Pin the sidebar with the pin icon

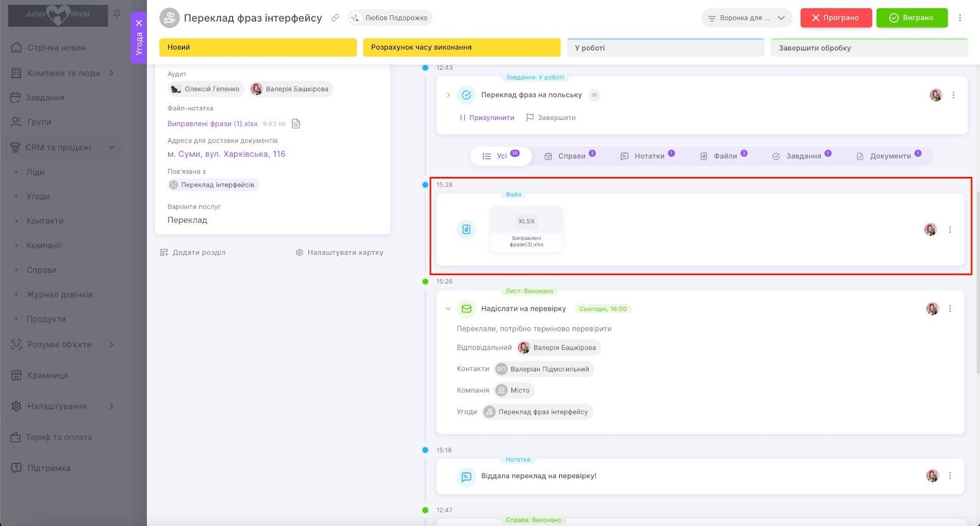point(116,13)
